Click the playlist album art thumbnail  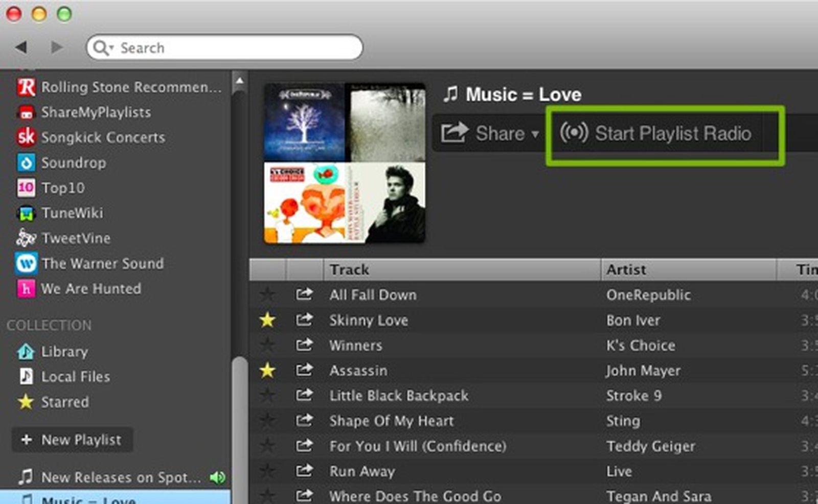coord(344,163)
